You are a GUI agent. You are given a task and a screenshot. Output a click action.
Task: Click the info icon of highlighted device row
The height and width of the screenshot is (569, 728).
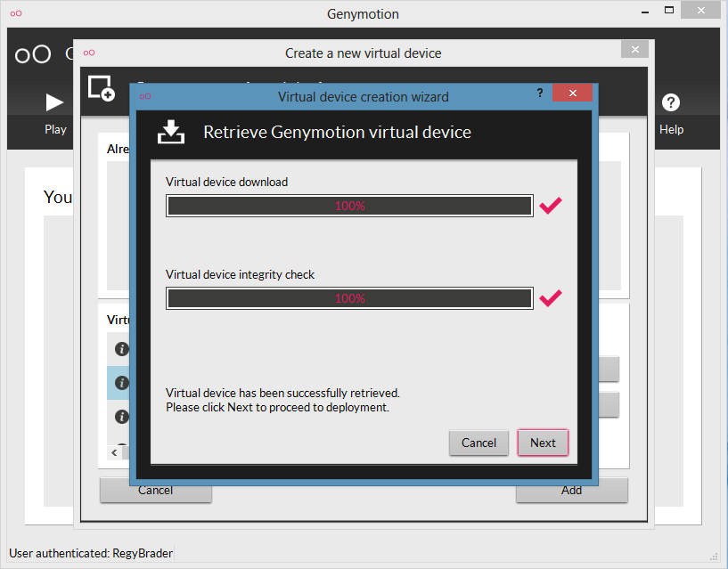click(122, 383)
